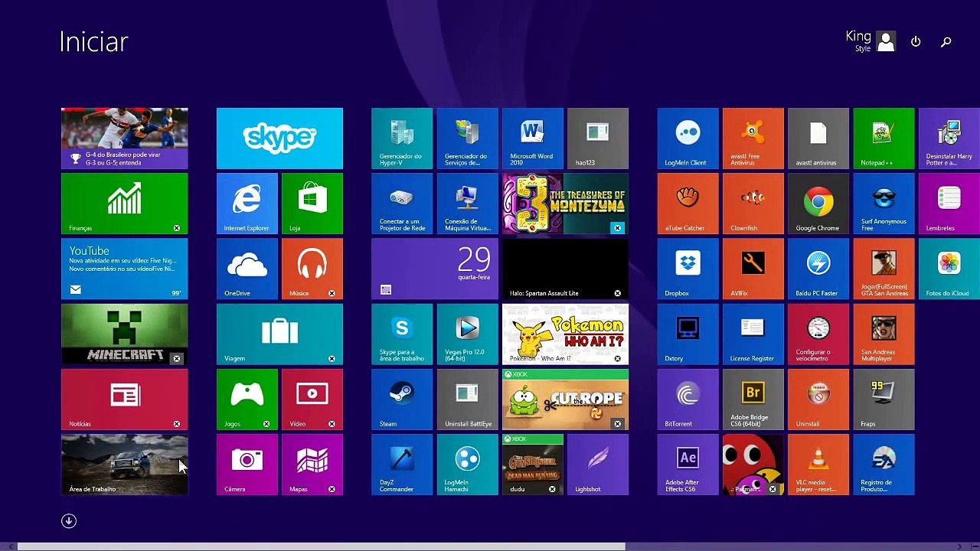Viewport: 980px width, 551px height.
Task: Launch Adobe After Effects CS6
Action: [x=688, y=465]
